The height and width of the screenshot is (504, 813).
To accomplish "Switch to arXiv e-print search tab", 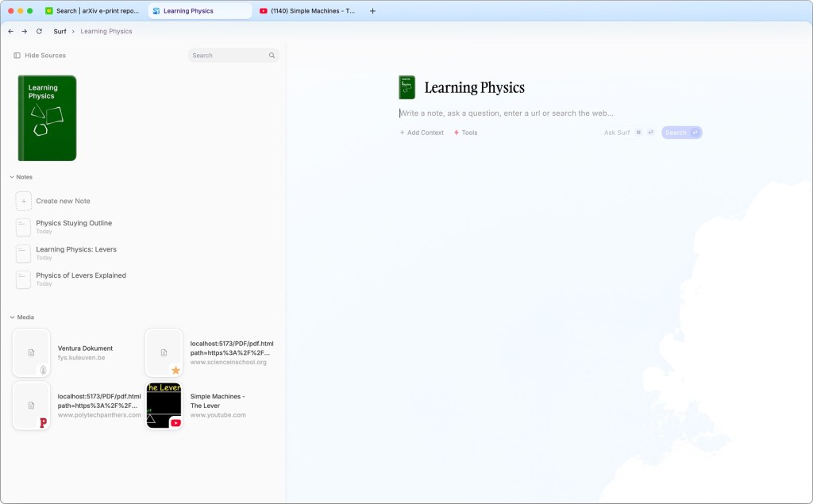I will 92,11.
